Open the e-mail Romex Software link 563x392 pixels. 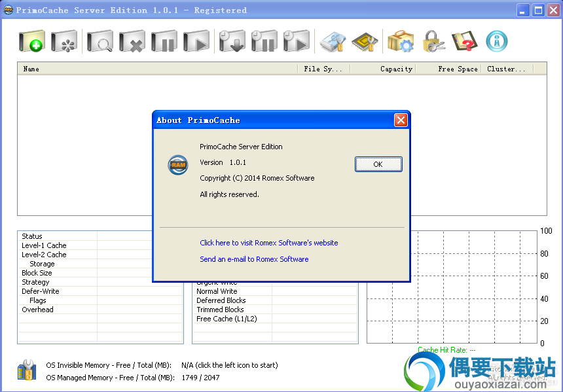[x=254, y=259]
